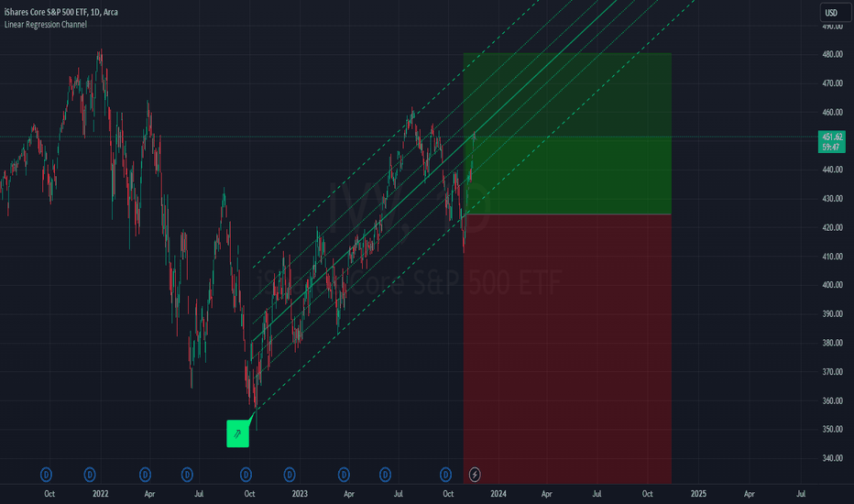Screen dimensions: 854x504
Task: Click the current price label 451.62
Action: [832, 137]
